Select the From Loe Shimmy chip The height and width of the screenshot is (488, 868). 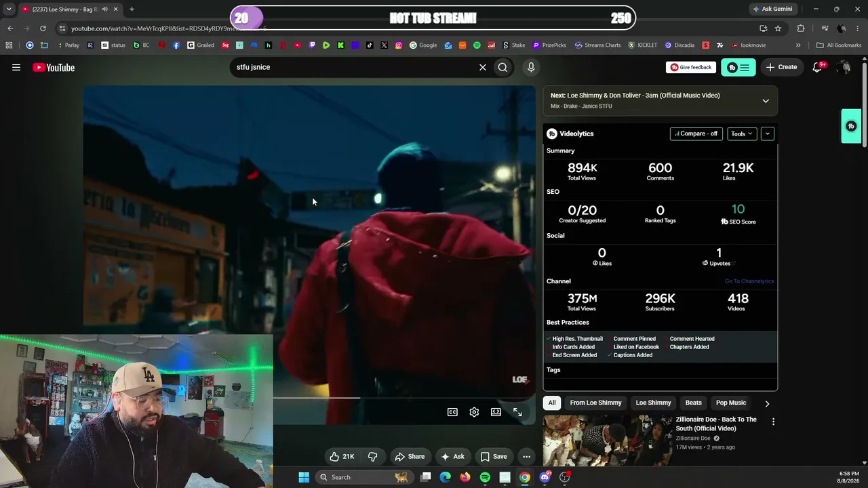[595, 403]
